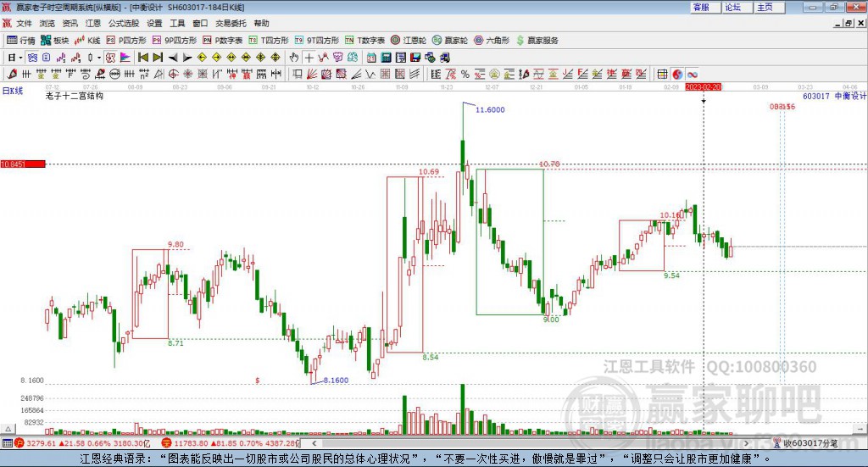The width and height of the screenshot is (868, 467).
Task: Open 收603017分笔 tick status
Action: point(805,443)
